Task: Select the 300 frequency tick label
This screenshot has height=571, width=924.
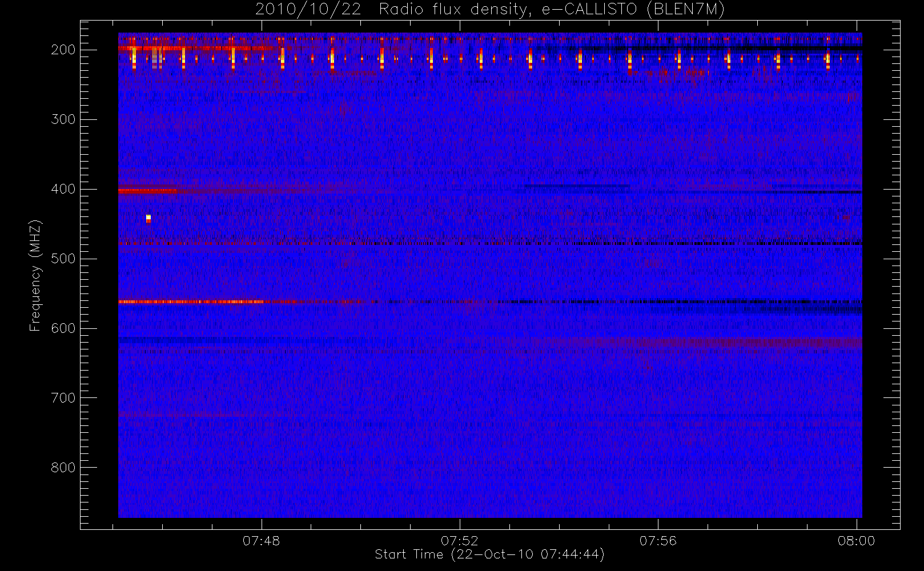Action: pos(63,119)
